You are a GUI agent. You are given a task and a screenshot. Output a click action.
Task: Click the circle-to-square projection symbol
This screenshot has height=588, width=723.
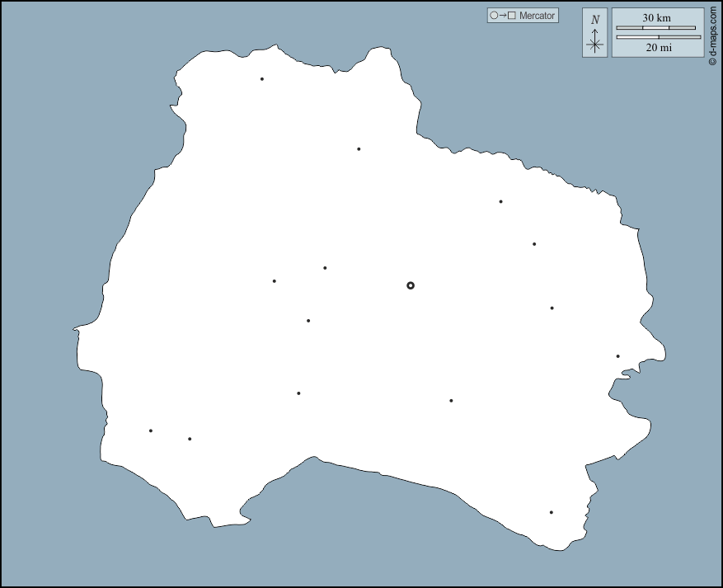click(502, 16)
